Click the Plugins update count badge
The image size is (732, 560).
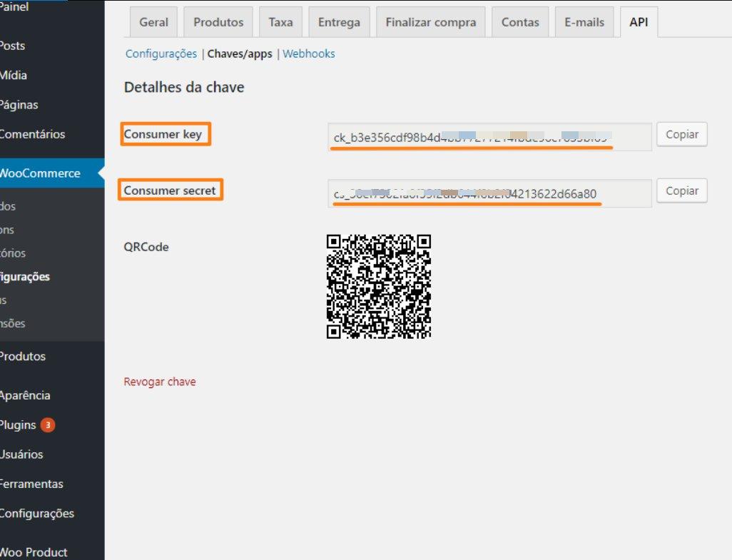click(48, 425)
